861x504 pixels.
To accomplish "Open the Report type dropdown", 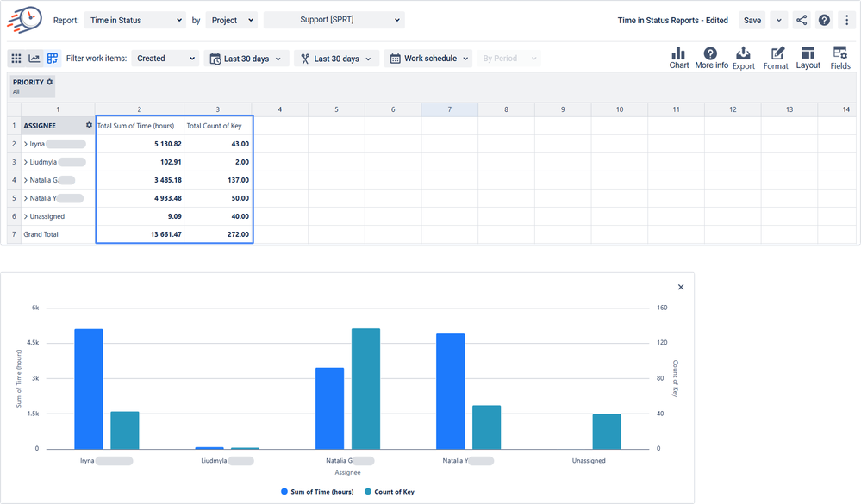I will [134, 19].
